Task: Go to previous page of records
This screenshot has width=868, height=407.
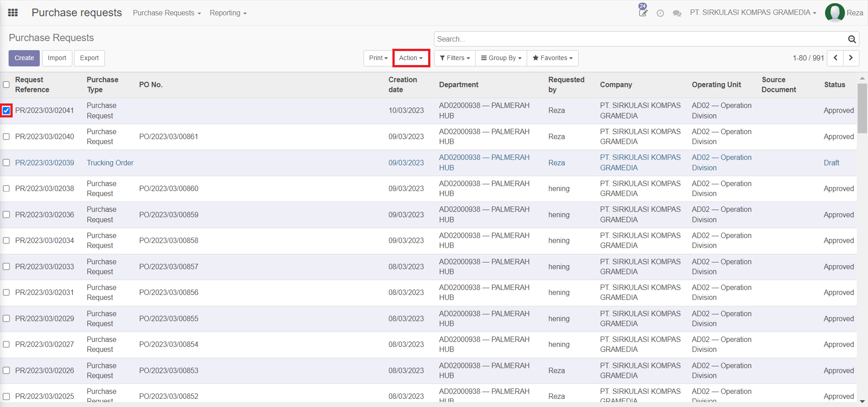Action: click(835, 58)
